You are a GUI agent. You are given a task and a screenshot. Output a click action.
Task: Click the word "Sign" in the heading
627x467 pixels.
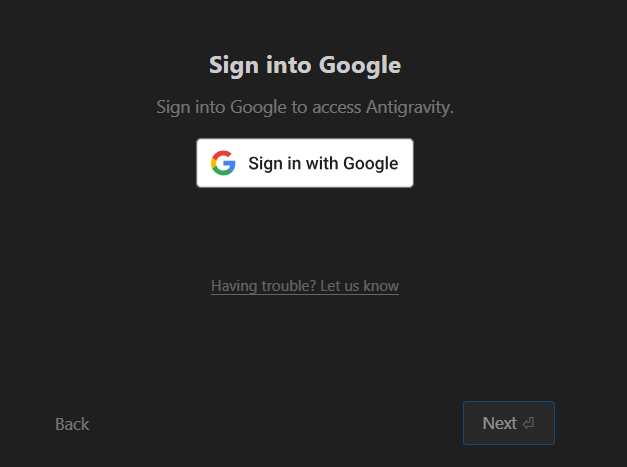(232, 66)
